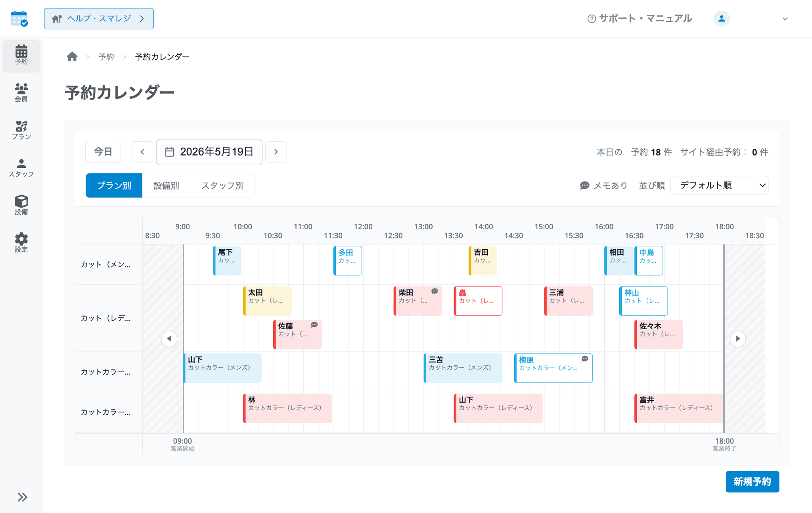This screenshot has width=812, height=513.
Task: Open the デフォルト順 sort dropdown
Action: pos(719,185)
